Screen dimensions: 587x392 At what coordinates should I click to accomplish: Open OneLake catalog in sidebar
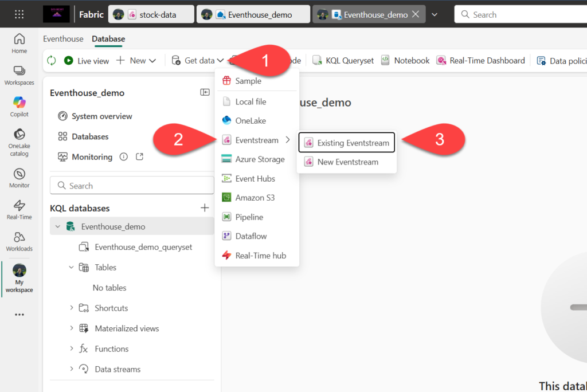pos(19,141)
